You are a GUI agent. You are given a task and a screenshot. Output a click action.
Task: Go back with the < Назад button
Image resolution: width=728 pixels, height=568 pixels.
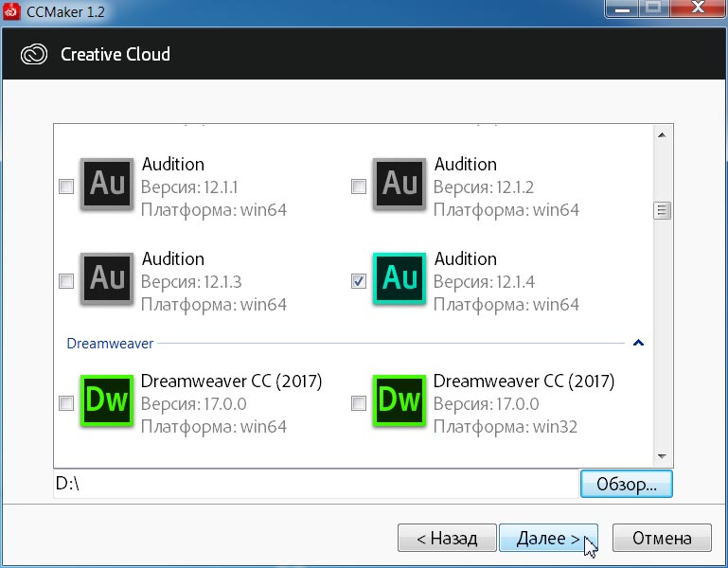pyautogui.click(x=447, y=539)
